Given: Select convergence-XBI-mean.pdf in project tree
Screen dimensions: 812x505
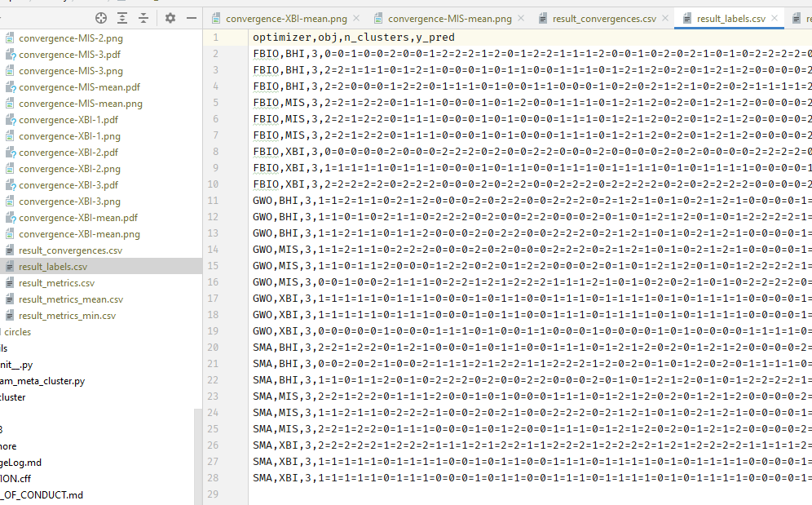Looking at the screenshot, I should pos(78,218).
